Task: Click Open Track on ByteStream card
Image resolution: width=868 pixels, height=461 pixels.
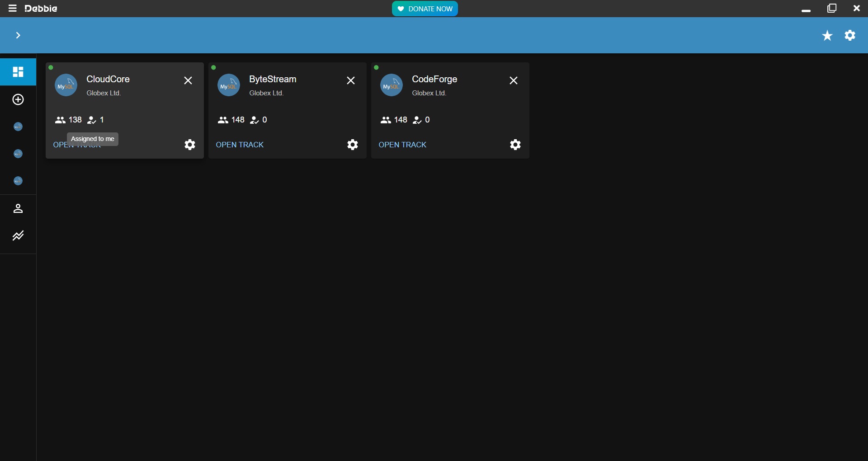Action: [240, 145]
